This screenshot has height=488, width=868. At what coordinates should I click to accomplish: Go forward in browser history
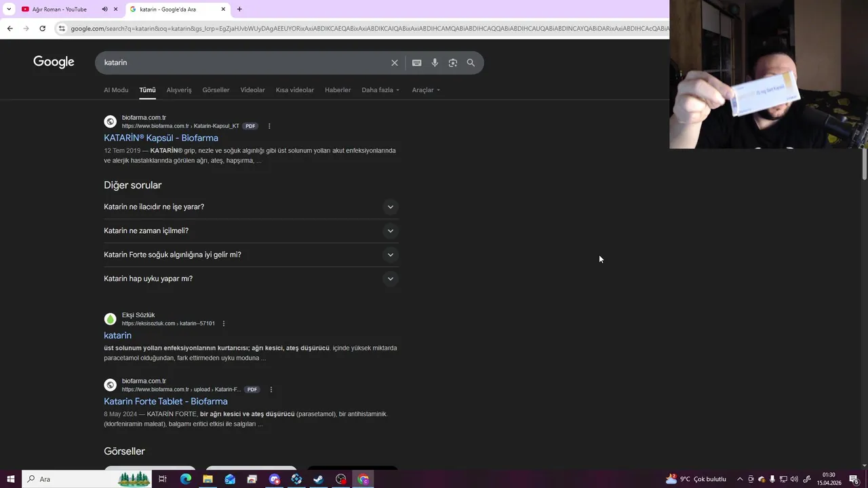26,28
